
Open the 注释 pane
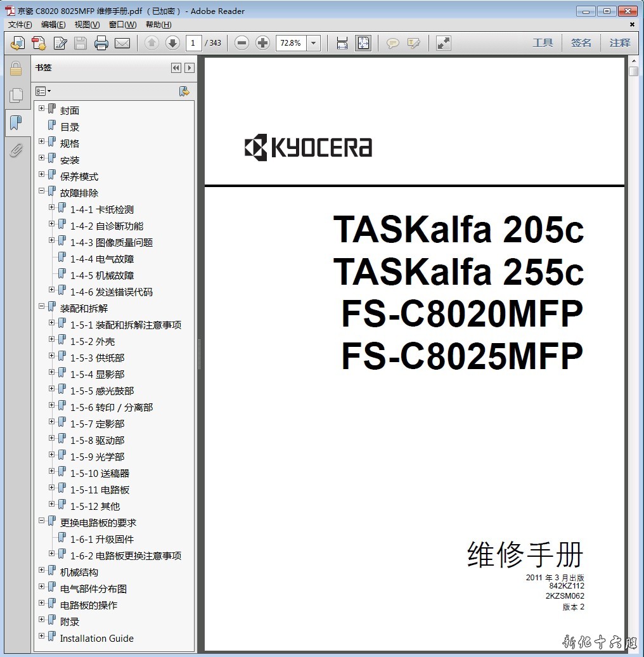(620, 43)
